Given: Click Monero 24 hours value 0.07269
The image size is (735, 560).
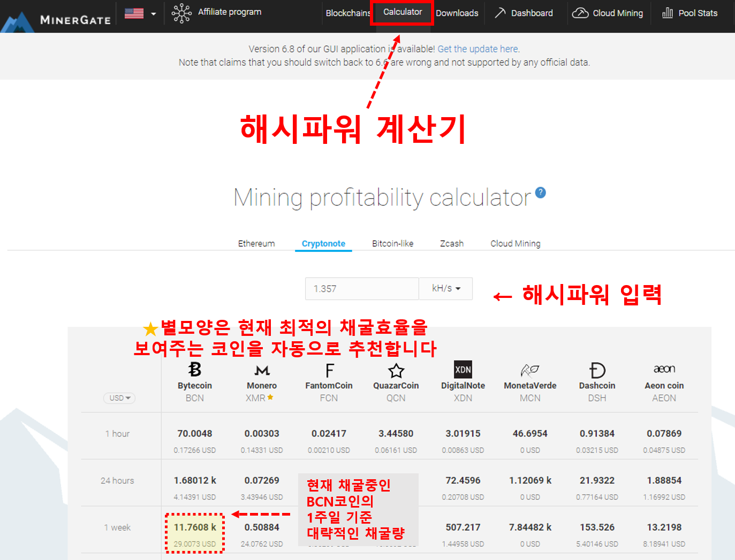Looking at the screenshot, I should click(x=262, y=480).
